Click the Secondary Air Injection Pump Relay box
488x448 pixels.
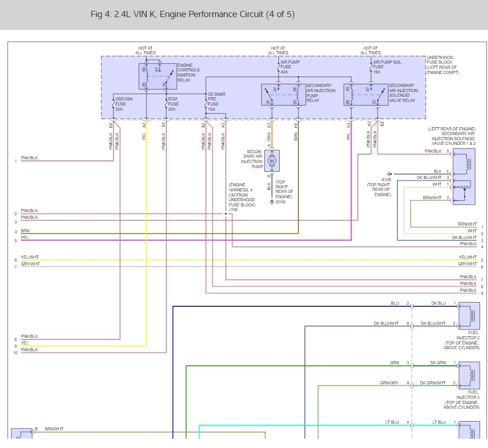point(283,95)
